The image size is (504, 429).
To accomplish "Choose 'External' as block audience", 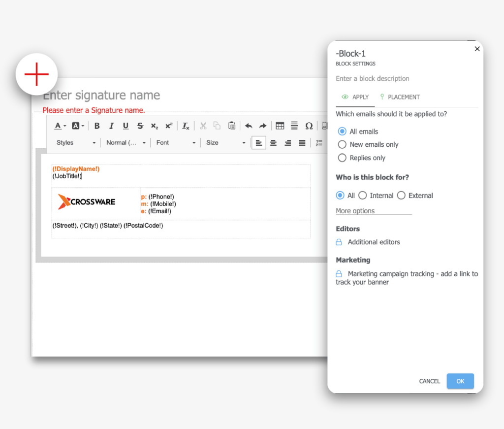I will pos(401,196).
